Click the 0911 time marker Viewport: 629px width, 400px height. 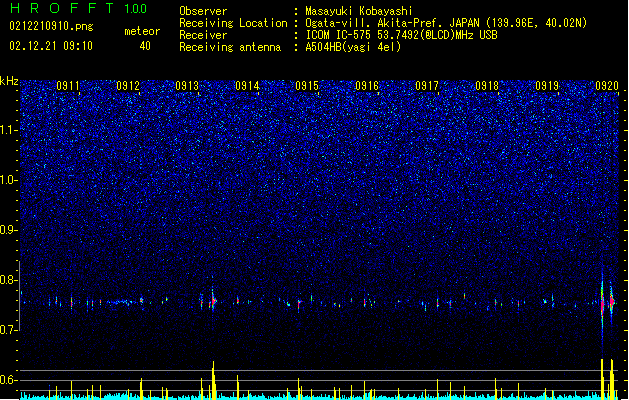68,86
